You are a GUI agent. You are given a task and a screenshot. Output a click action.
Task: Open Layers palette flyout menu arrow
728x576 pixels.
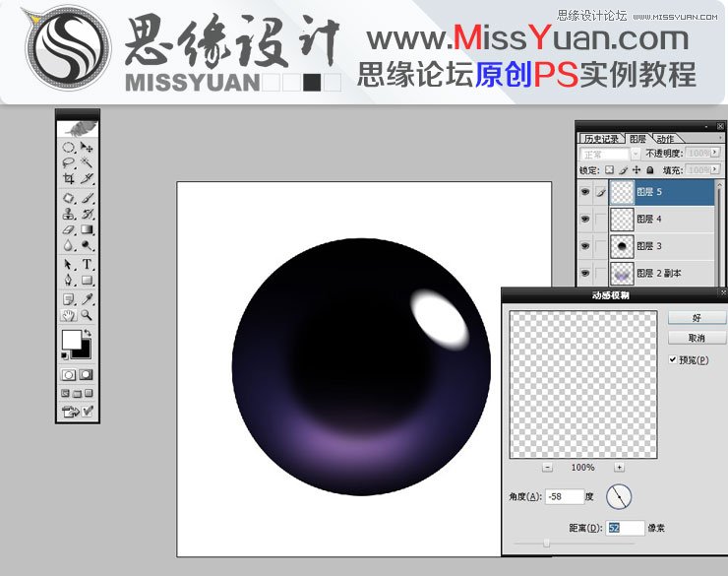click(x=720, y=138)
